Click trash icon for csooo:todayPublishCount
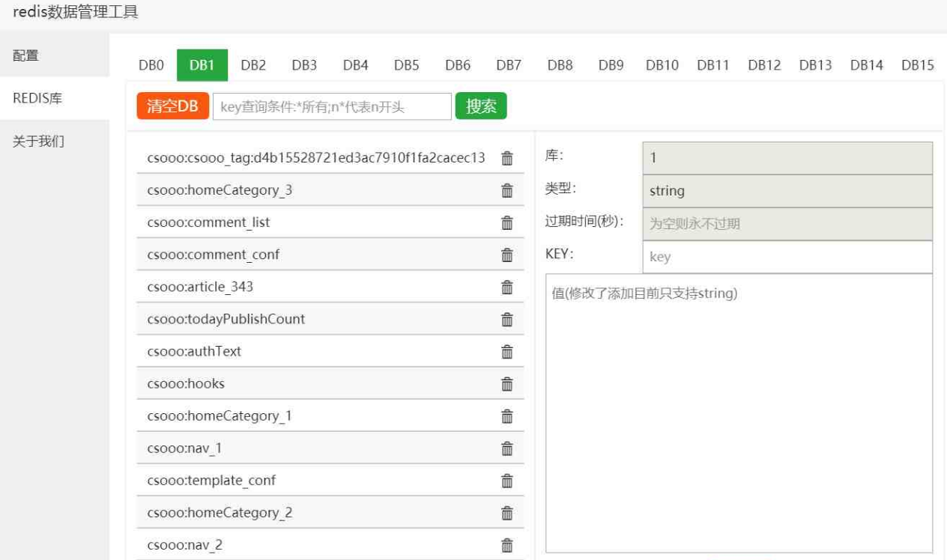This screenshot has height=560, width=947. pos(507,320)
